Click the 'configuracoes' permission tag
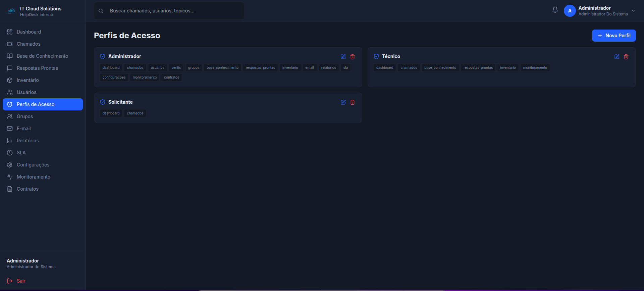The width and height of the screenshot is (644, 291). click(114, 77)
